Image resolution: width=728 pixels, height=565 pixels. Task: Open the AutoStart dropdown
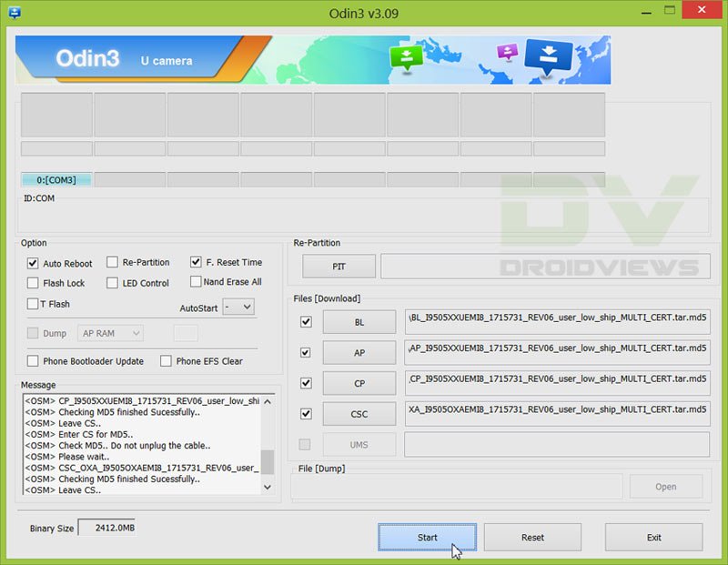[238, 307]
